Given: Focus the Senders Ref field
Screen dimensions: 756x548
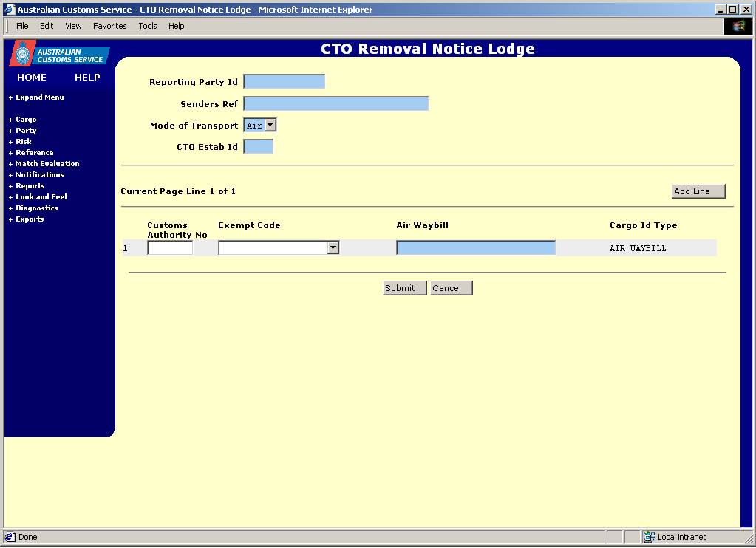Looking at the screenshot, I should coord(336,103).
